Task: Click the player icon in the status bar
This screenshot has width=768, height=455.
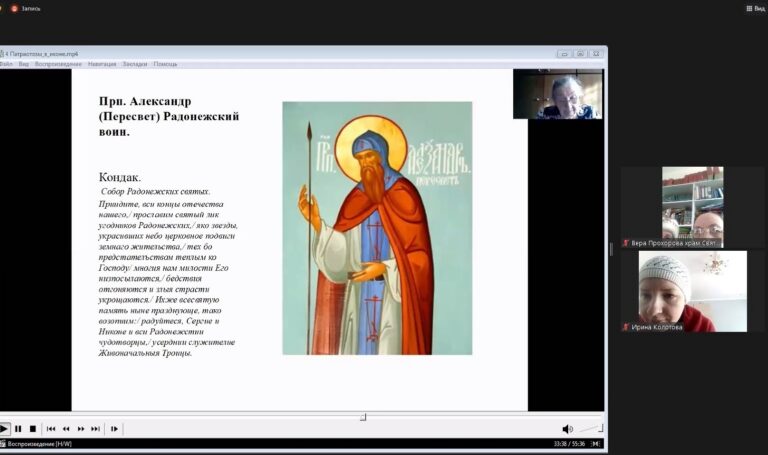Action: click(3, 444)
